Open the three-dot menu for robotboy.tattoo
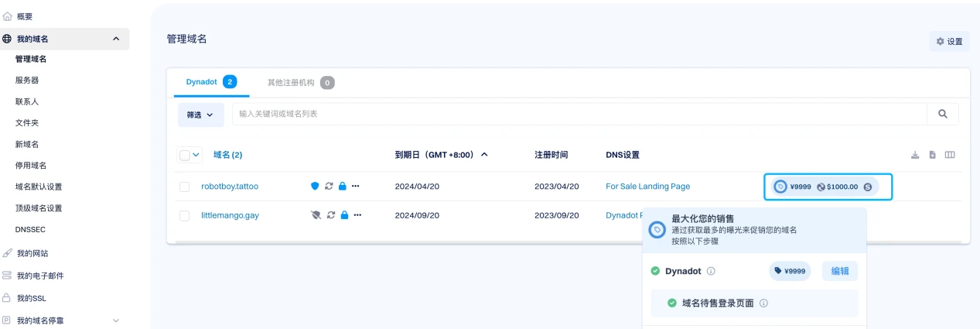 357,187
